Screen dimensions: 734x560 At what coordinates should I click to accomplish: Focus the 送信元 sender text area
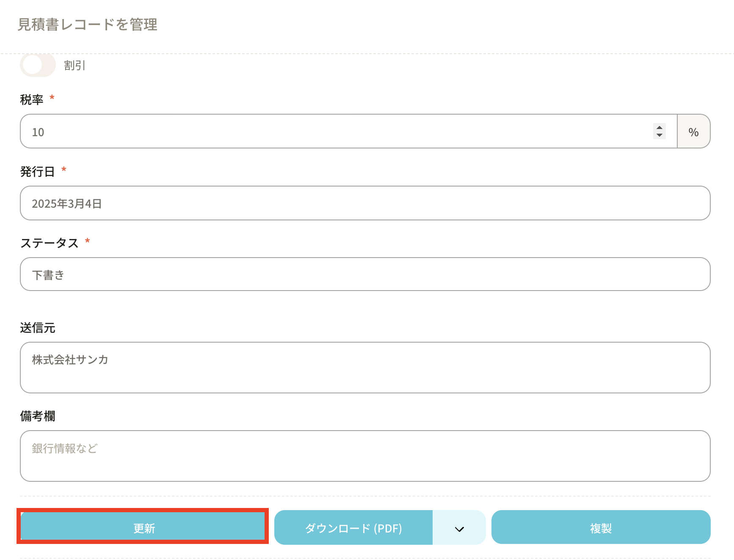[365, 367]
